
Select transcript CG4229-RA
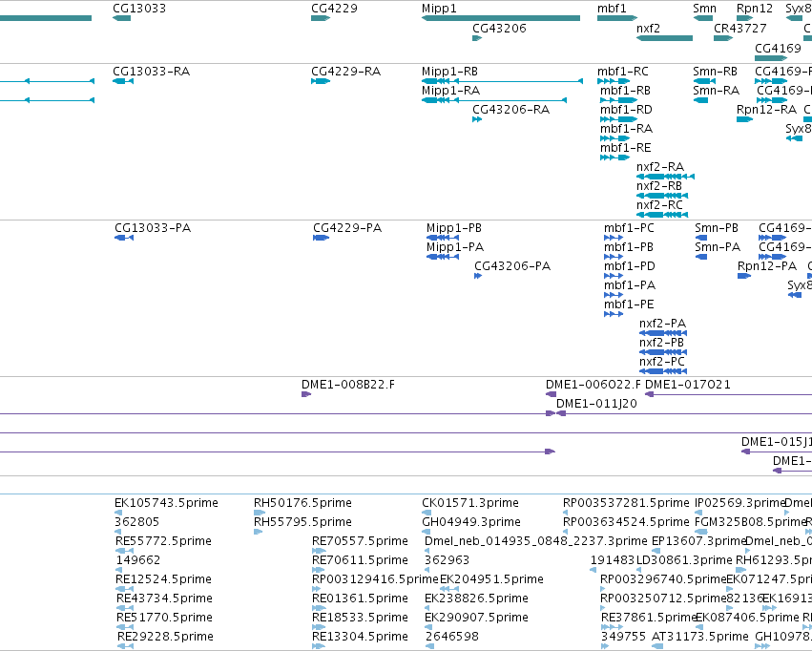(346, 71)
